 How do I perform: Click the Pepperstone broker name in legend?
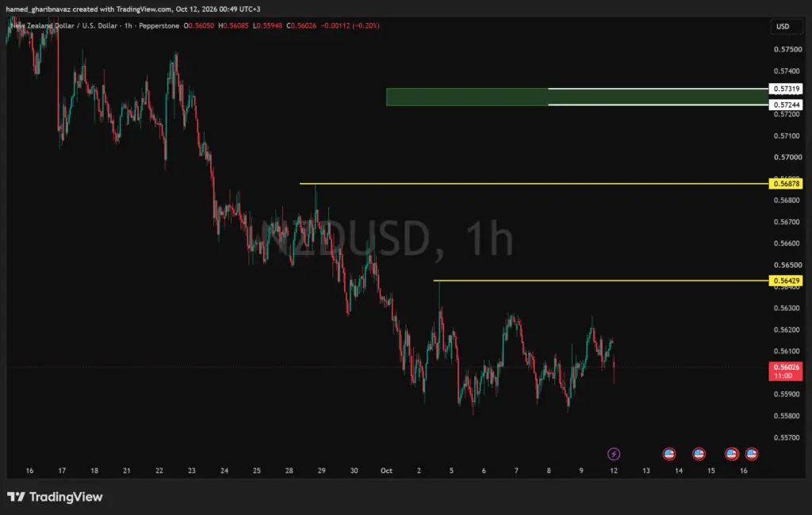[x=159, y=25]
